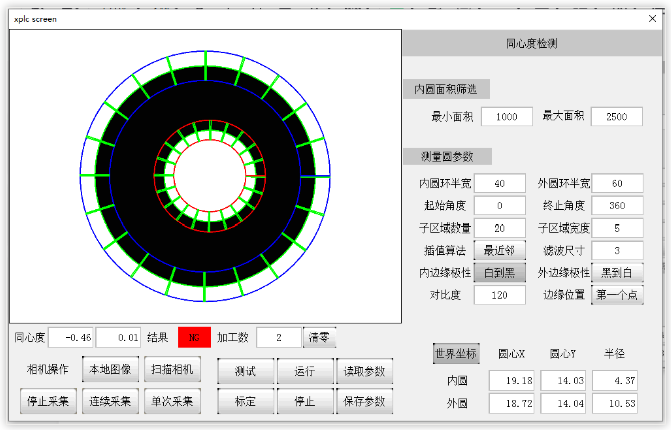Screen dimensions: 671x430
Task: Trigger 单次采集 single capture
Action: [172, 401]
